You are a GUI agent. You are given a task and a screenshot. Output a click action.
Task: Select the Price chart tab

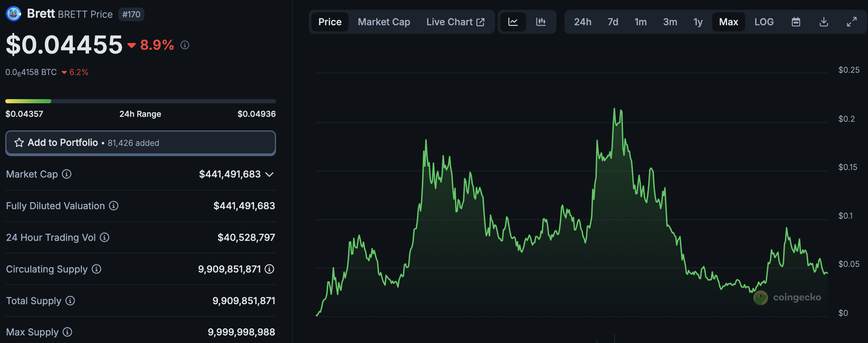330,22
